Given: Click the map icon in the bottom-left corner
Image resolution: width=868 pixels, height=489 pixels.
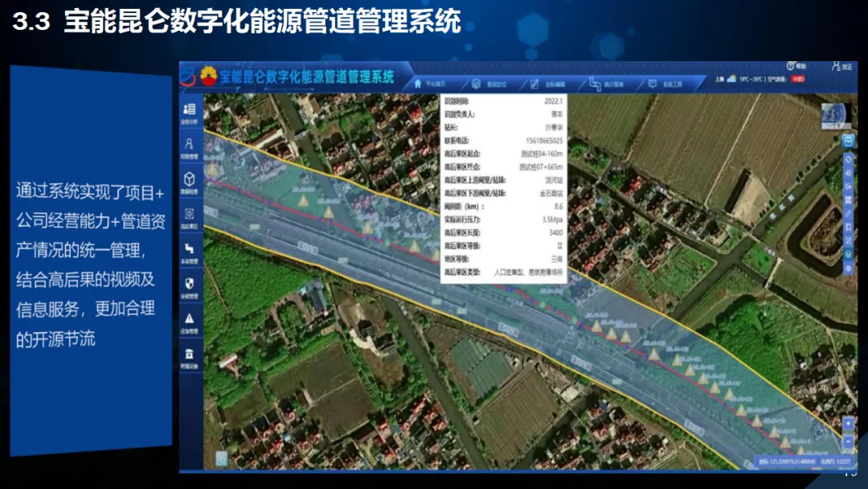Looking at the screenshot, I should pyautogui.click(x=222, y=458).
